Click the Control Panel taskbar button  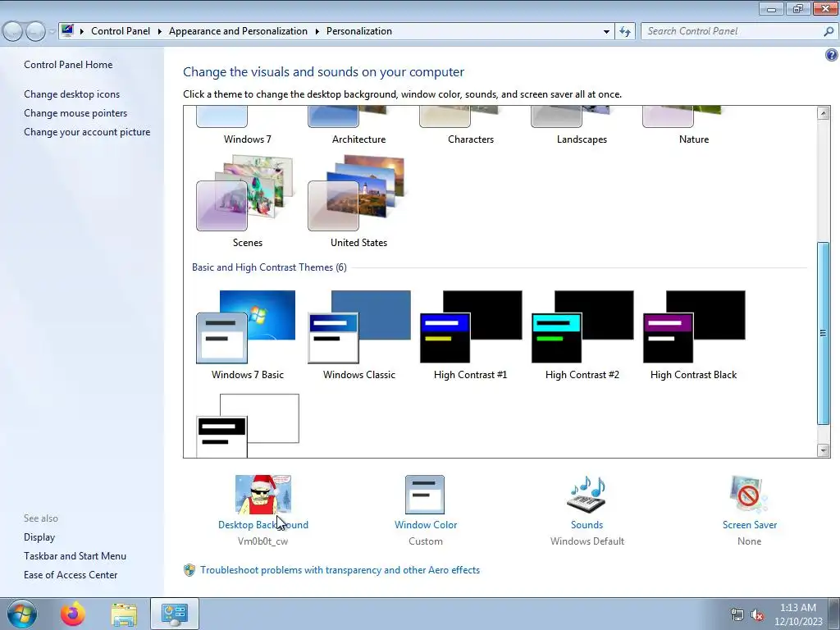(x=175, y=614)
